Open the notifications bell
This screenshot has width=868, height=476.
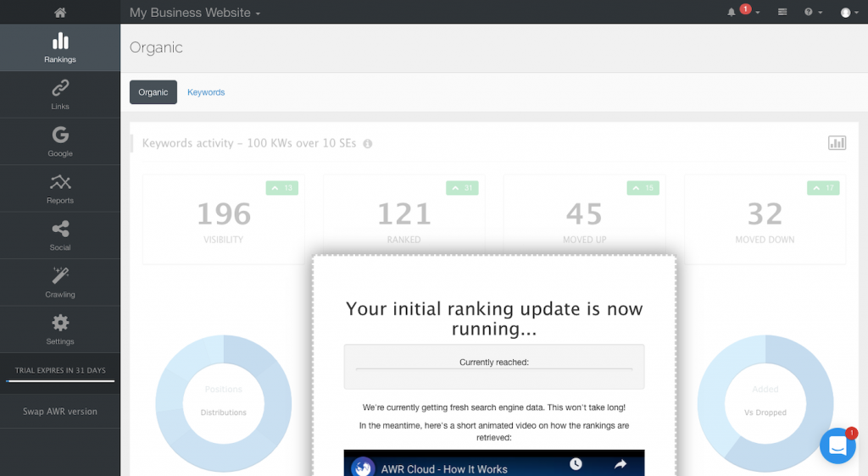pos(732,12)
